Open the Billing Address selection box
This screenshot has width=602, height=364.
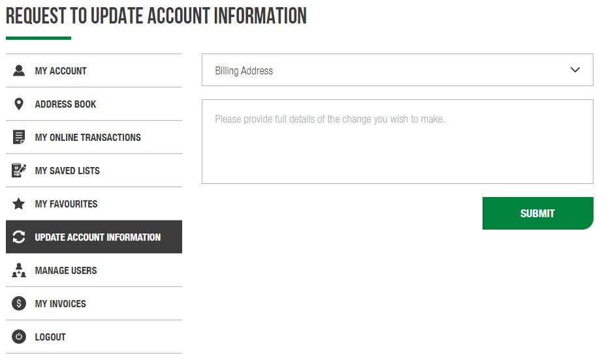click(x=398, y=70)
